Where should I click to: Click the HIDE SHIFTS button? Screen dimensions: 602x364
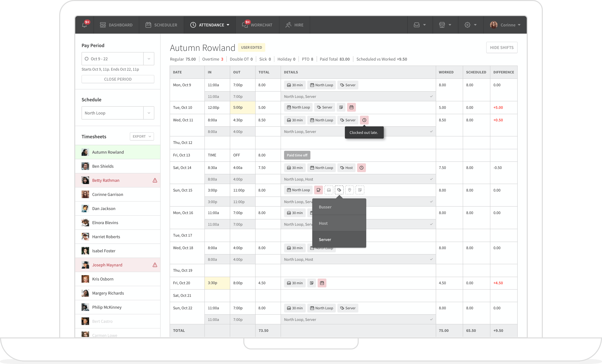pos(501,47)
